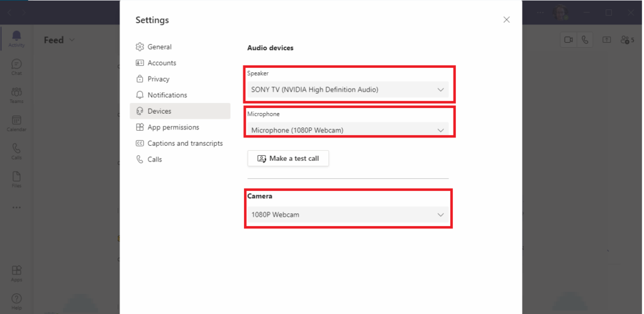Select Calls settings category
The width and height of the screenshot is (644, 314).
point(180,159)
